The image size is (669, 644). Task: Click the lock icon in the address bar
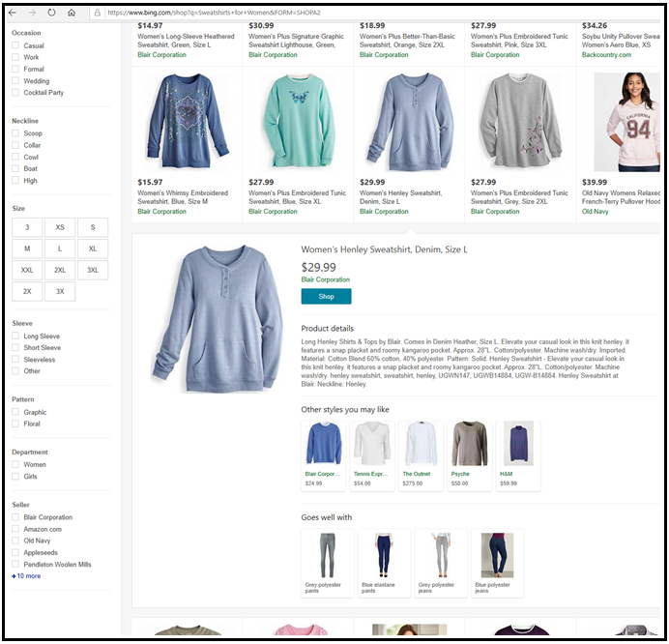[x=98, y=13]
